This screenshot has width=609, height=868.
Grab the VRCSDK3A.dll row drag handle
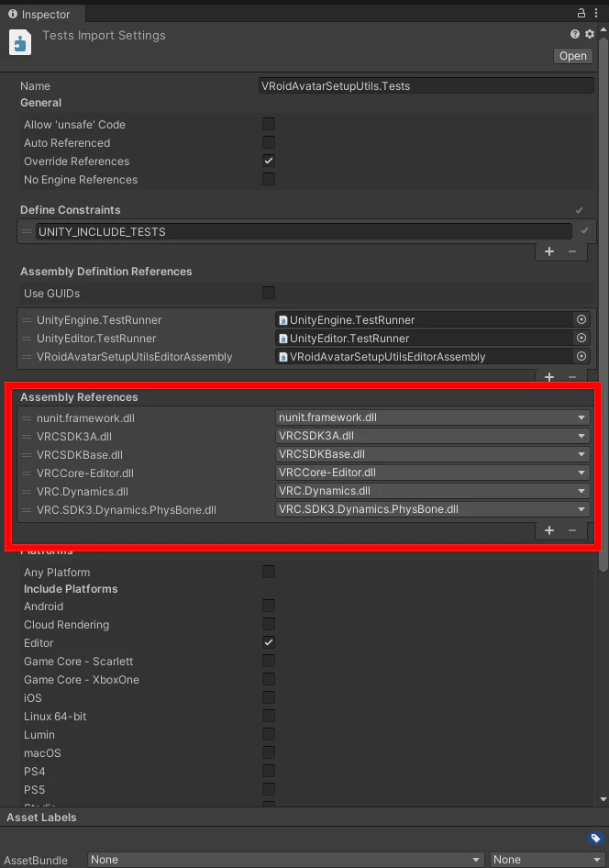click(x=27, y=436)
